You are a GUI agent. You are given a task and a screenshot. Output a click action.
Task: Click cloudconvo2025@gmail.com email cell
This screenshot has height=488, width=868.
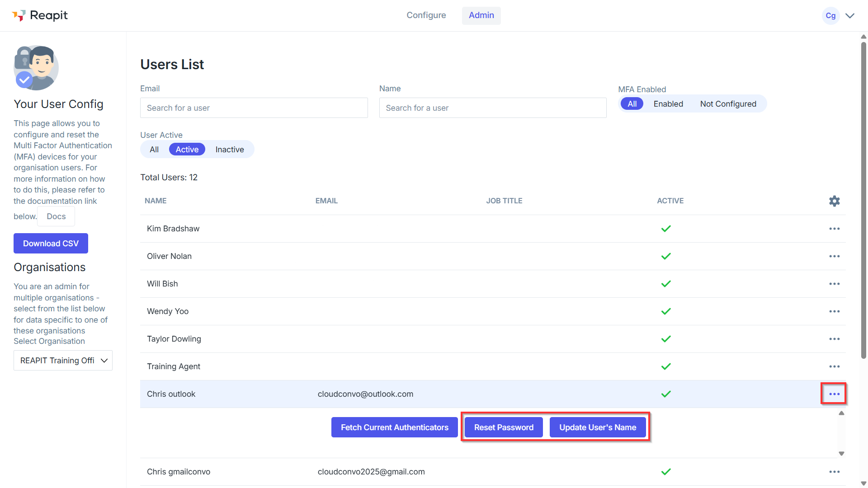(371, 472)
